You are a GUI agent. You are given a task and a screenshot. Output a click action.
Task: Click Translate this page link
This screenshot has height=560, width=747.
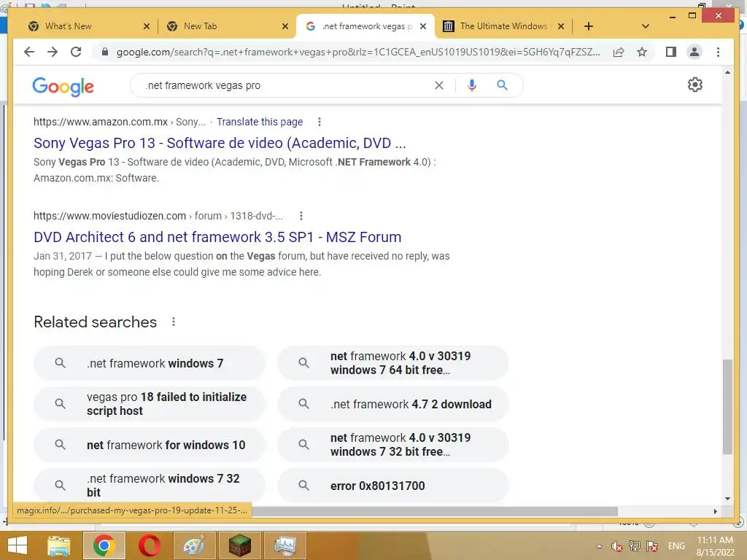pyautogui.click(x=260, y=122)
